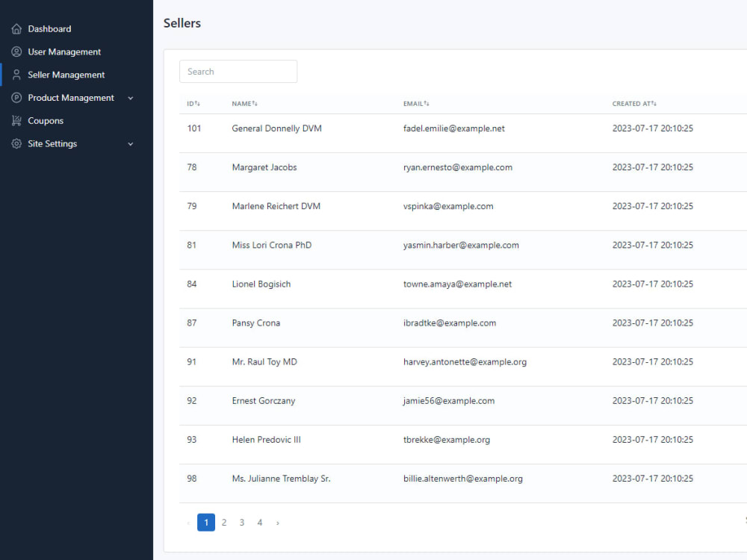Click the Seller Management person icon
This screenshot has width=747, height=560.
click(x=16, y=75)
